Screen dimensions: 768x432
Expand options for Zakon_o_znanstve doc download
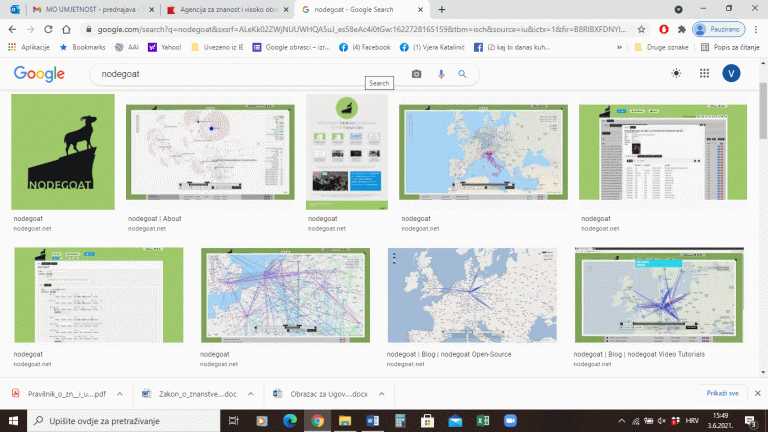pos(250,394)
